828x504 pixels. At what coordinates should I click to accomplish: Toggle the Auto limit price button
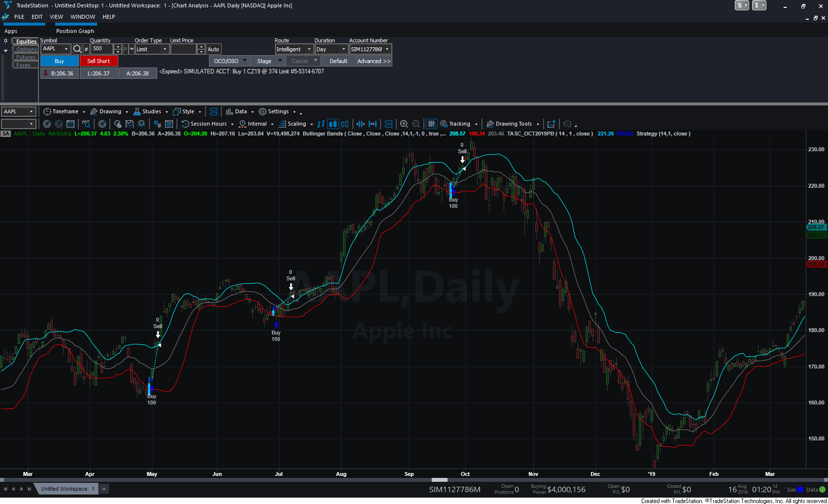[x=213, y=49]
